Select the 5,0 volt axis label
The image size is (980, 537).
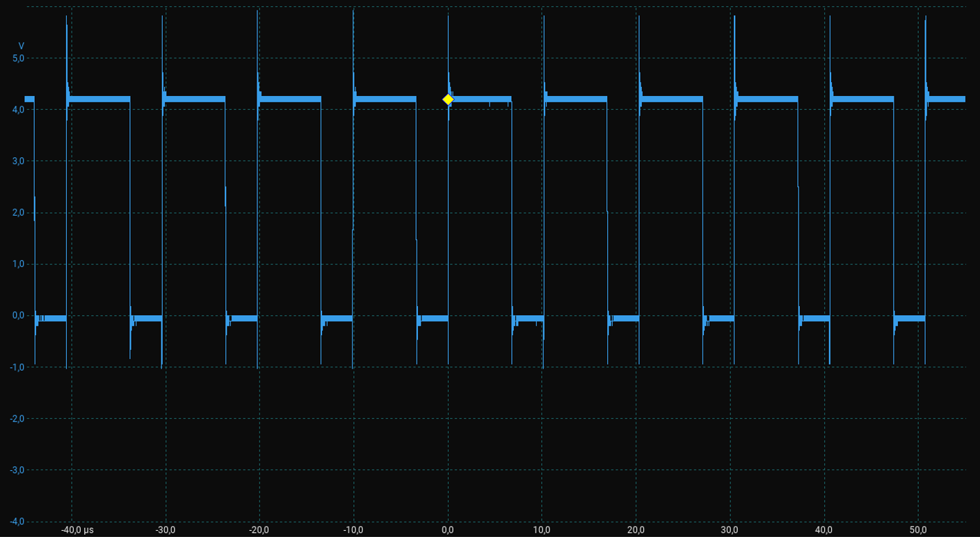19,58
